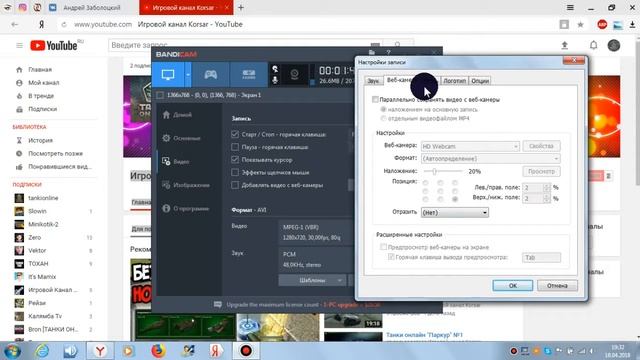The height and width of the screenshot is (360, 640).
Task: Open the Андрей Заболоцкий browser tab
Action: (x=91, y=8)
